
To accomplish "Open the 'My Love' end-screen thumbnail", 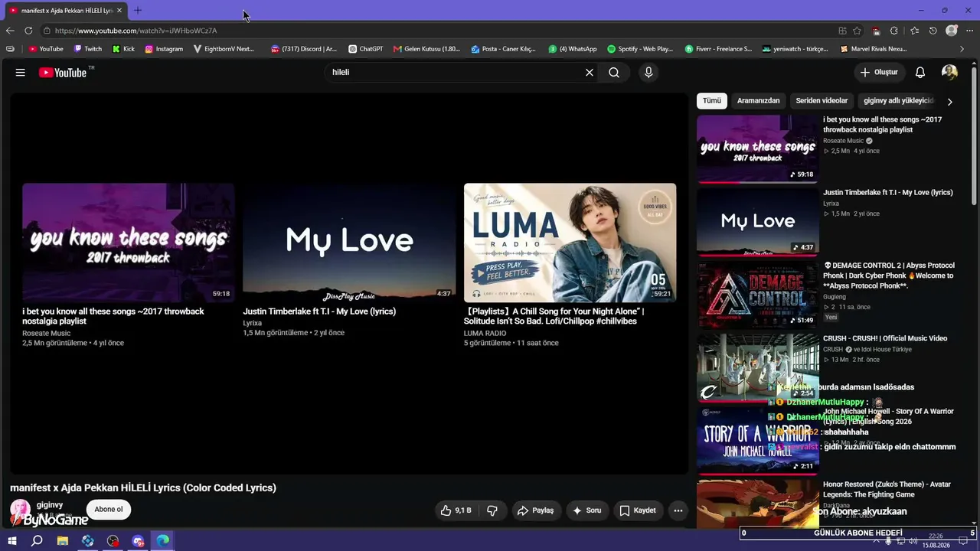I will (349, 243).
